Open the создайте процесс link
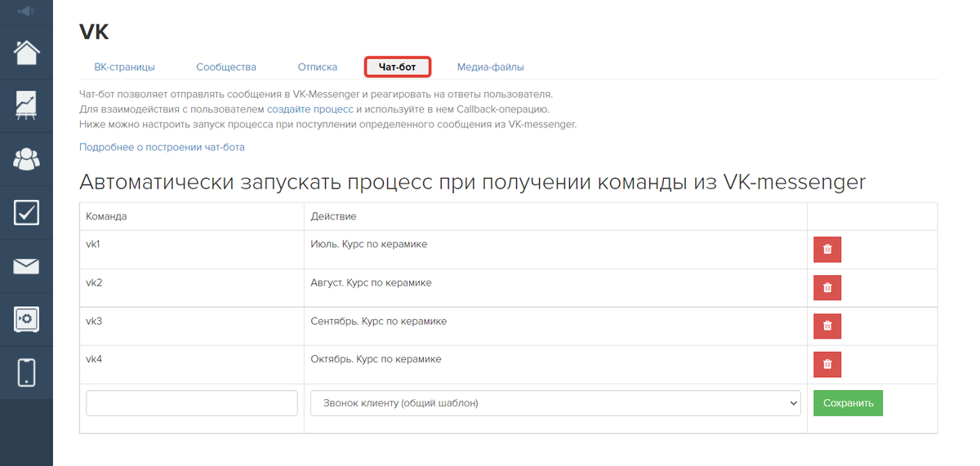The image size is (980, 466). [x=310, y=109]
